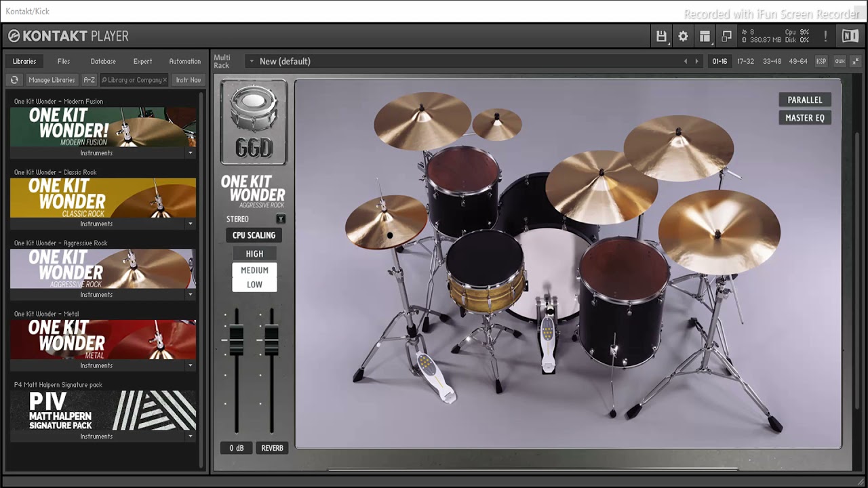Click the Kontakt Player logo
The image size is (868, 488).
coord(68,37)
